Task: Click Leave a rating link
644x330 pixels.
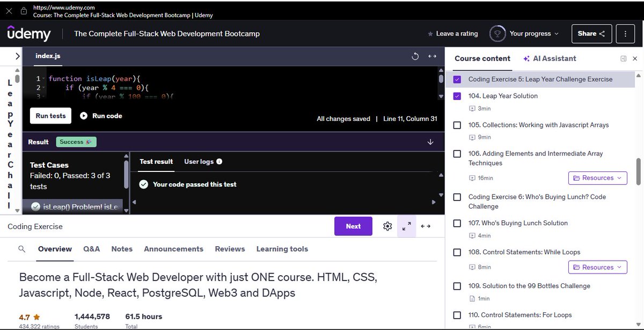Action: pos(457,33)
